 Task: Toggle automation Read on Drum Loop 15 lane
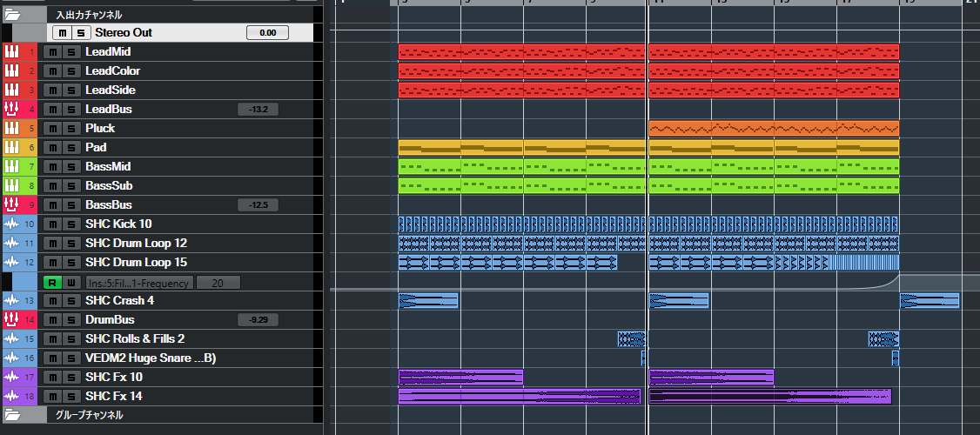pos(52,283)
